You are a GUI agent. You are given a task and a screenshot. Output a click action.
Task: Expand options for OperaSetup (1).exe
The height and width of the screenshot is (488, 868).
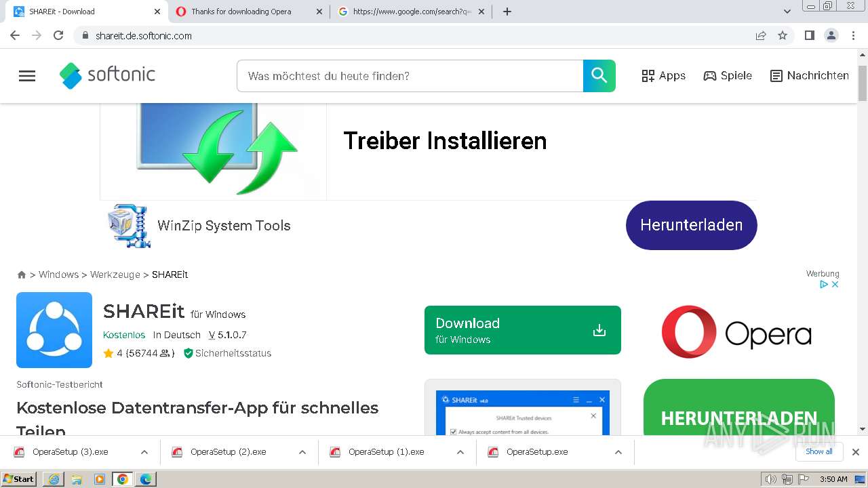pos(460,452)
